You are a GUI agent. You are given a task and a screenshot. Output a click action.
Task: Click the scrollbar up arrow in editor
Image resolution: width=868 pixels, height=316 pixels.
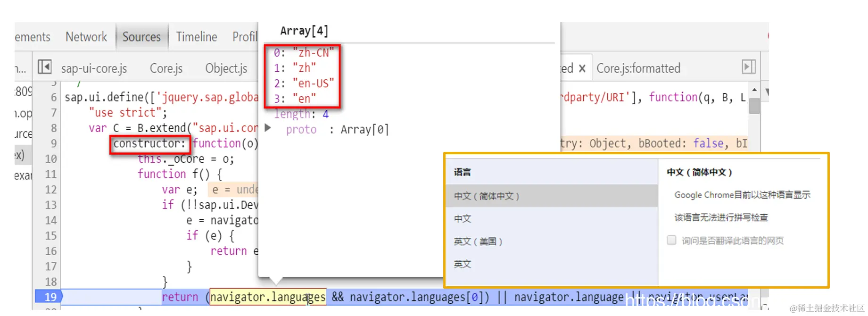click(754, 90)
